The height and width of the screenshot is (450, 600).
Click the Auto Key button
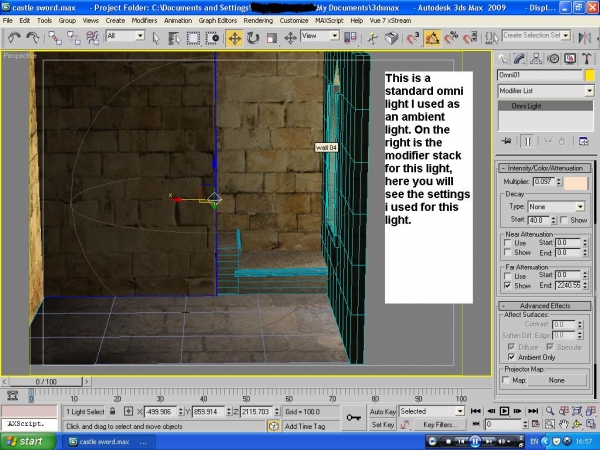[x=383, y=412]
